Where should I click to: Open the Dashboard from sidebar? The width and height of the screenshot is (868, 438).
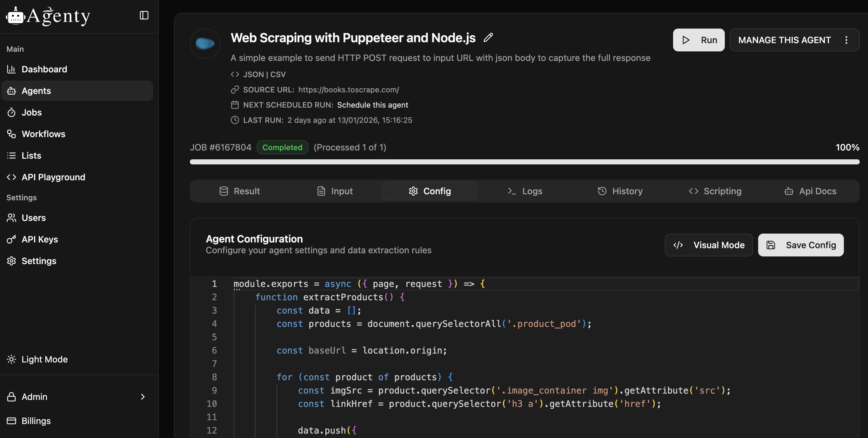(x=44, y=69)
